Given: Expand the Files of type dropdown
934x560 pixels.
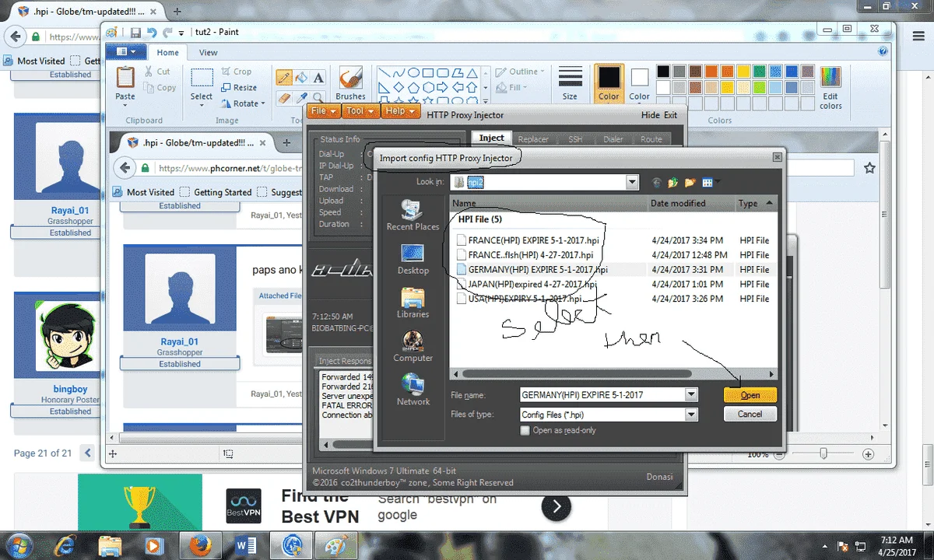Looking at the screenshot, I should [x=691, y=415].
